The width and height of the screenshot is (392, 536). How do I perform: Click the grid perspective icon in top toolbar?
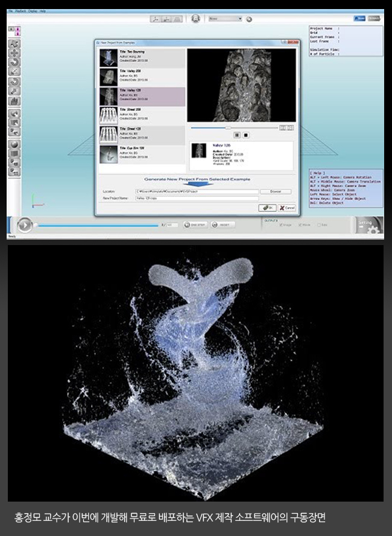click(177, 19)
